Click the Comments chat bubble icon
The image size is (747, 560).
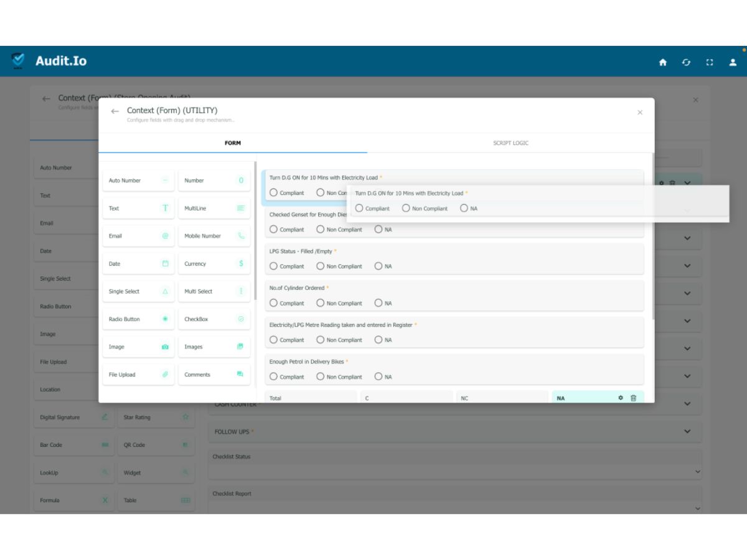pyautogui.click(x=240, y=374)
